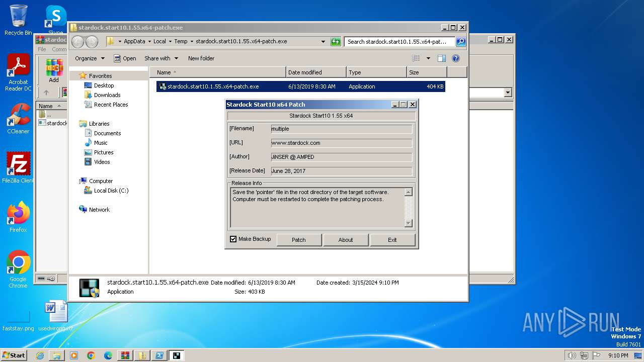This screenshot has height=362, width=644.
Task: Sort files by the Size column
Action: click(x=427, y=72)
